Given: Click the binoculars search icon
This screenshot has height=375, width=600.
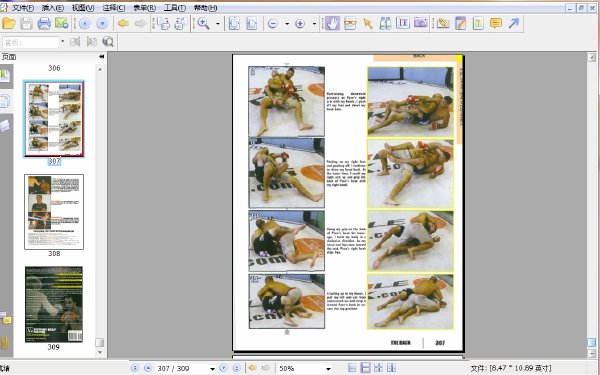Looking at the screenshot, I should pyautogui.click(x=385, y=24).
